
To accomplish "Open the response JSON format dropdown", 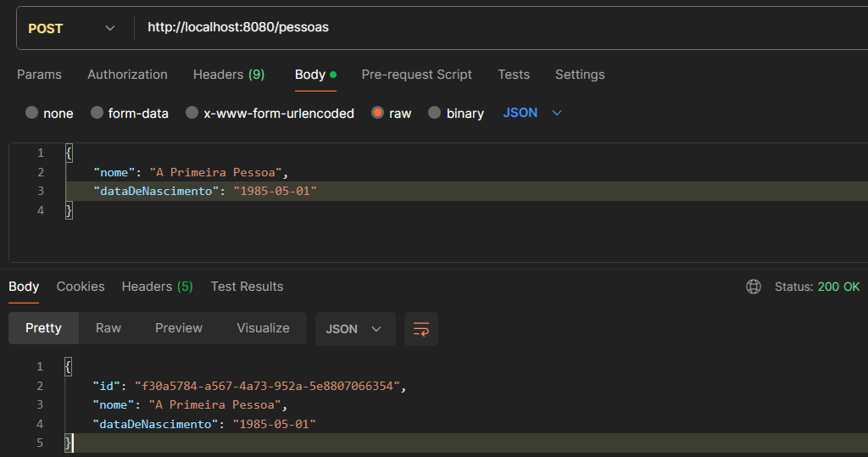I will [x=354, y=329].
